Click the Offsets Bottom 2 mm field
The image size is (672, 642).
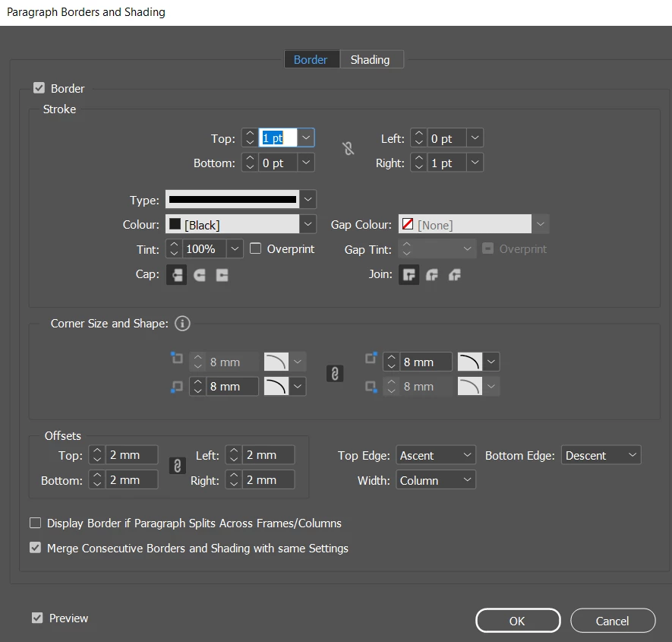[132, 480]
